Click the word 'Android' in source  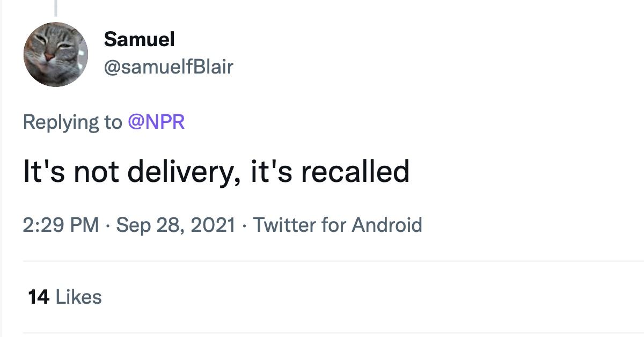point(387,224)
